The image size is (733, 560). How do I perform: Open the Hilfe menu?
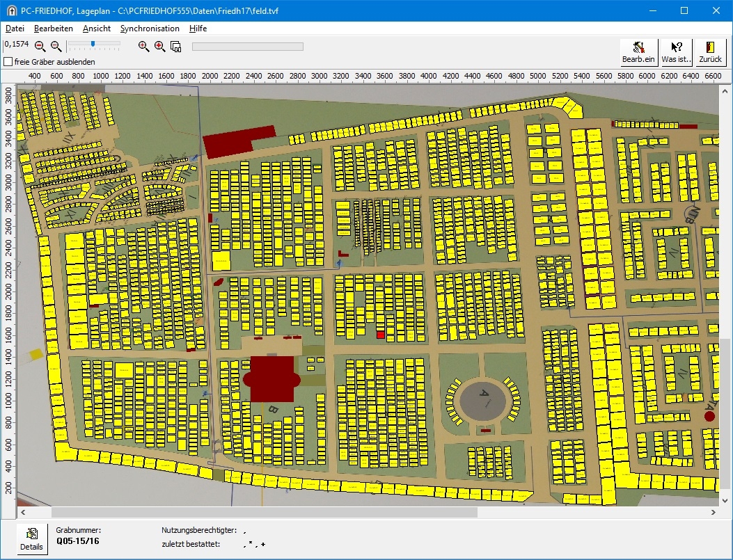tap(198, 29)
